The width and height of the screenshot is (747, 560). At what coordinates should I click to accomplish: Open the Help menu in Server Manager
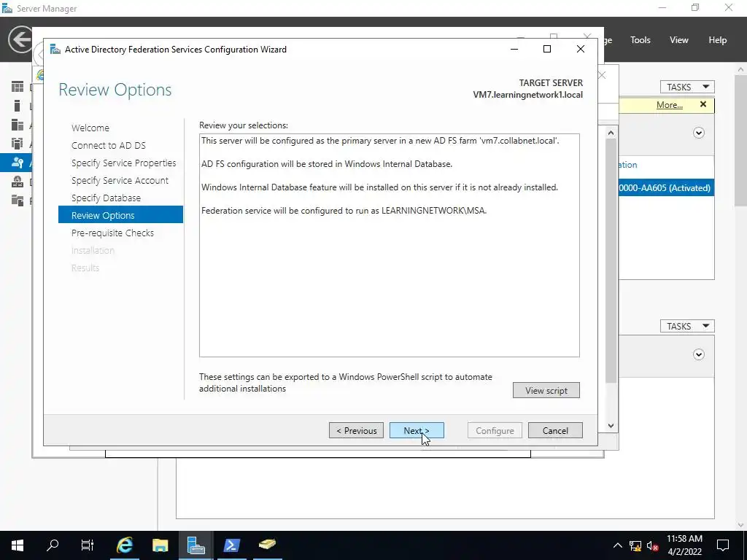717,40
